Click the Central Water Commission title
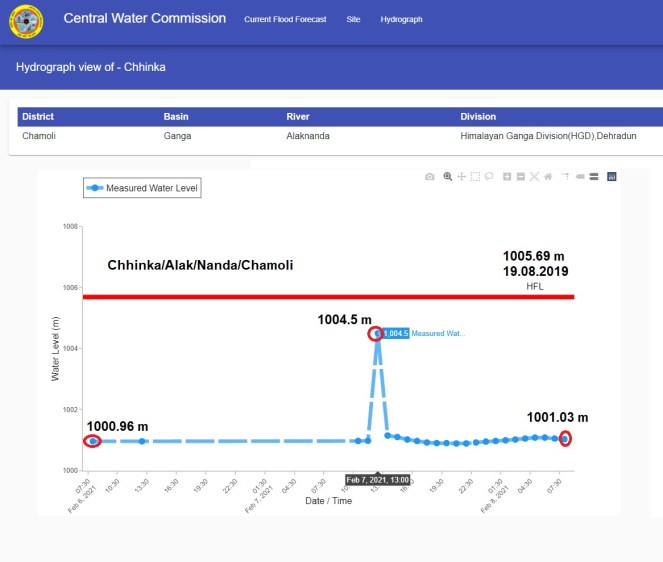The height and width of the screenshot is (562, 663). click(145, 19)
